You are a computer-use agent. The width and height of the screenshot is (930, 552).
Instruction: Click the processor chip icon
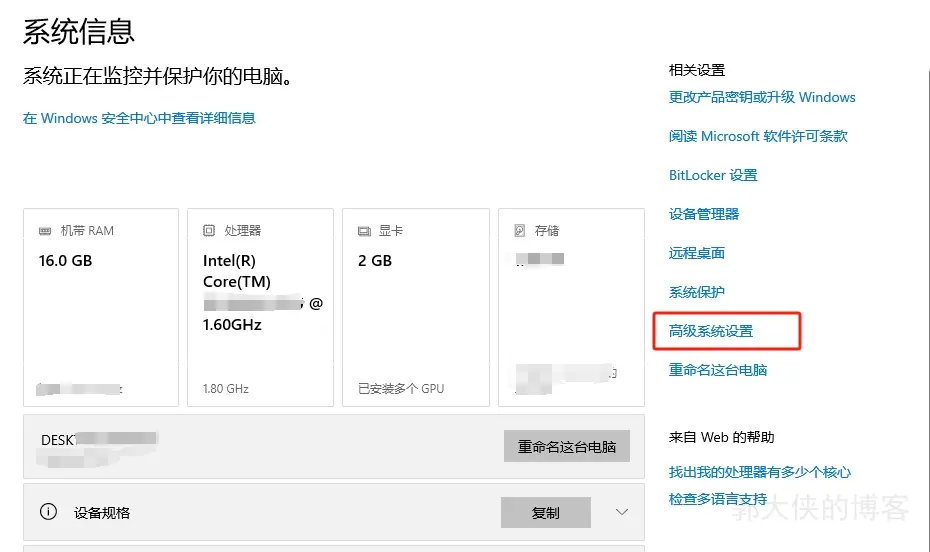tap(209, 230)
